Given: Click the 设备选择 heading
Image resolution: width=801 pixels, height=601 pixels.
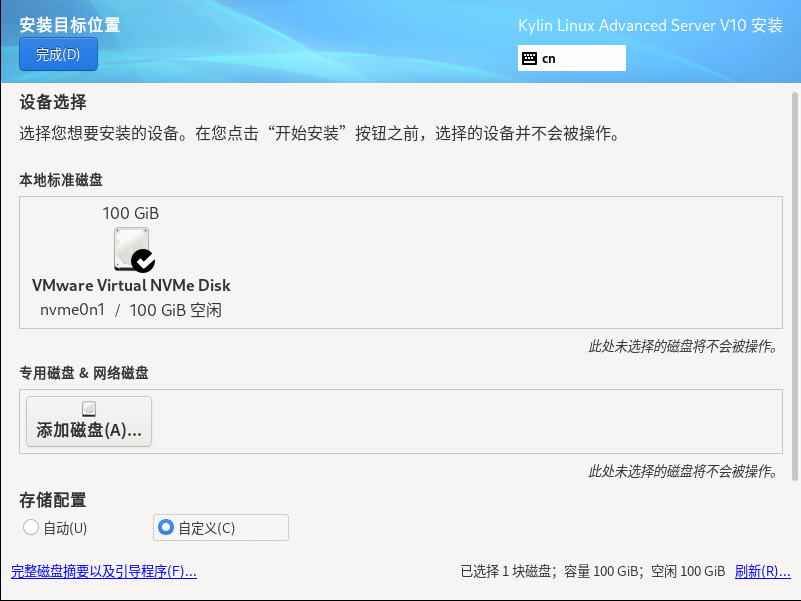Looking at the screenshot, I should coord(53,102).
